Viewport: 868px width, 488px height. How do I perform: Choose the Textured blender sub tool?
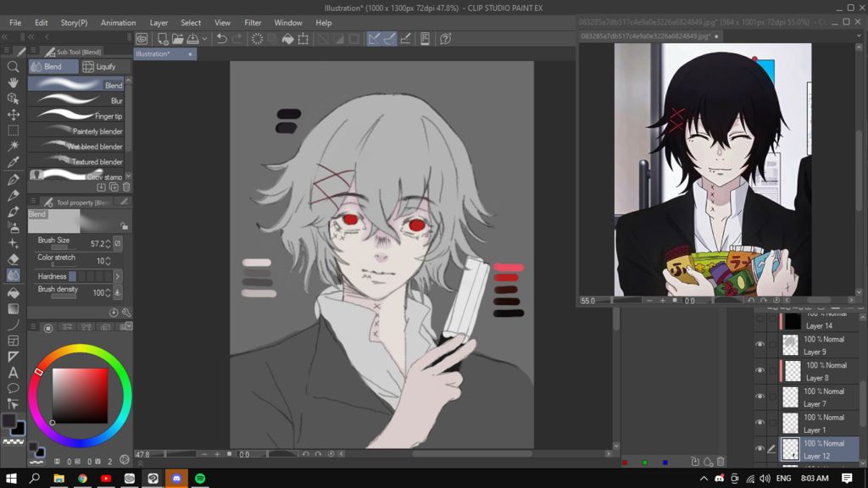click(76, 162)
